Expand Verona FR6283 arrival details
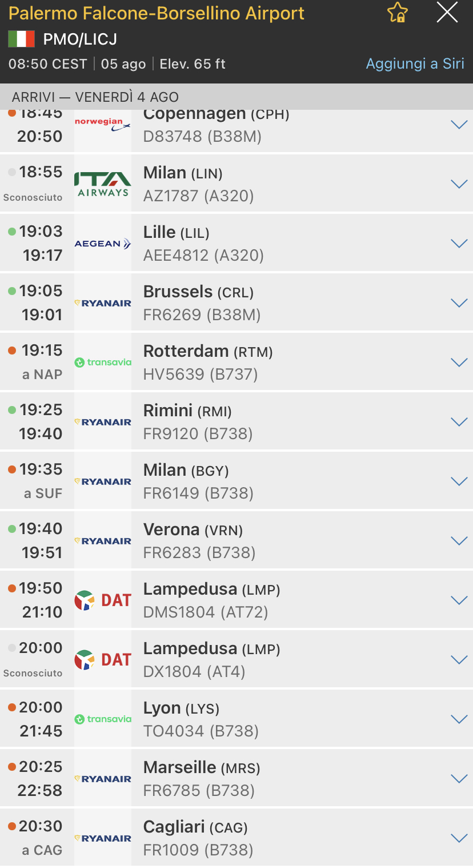Screen dimensions: 473x868 [x=459, y=541]
